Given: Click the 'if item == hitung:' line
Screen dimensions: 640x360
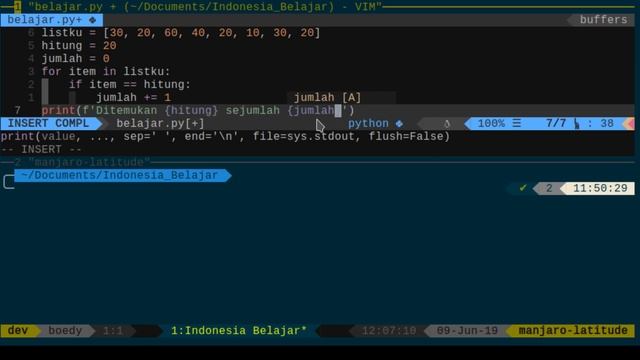Looking at the screenshot, I should click(129, 84).
